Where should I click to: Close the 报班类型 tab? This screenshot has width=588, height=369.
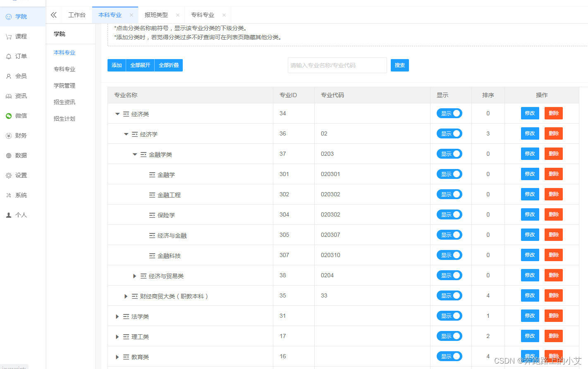[178, 15]
